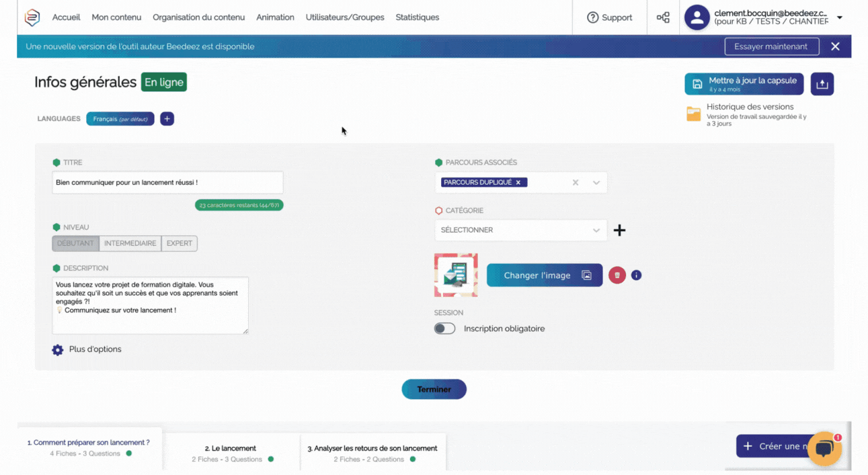Viewport: 868px width, 475px height.
Task: Open the organization tree icon in header
Action: coord(663,17)
